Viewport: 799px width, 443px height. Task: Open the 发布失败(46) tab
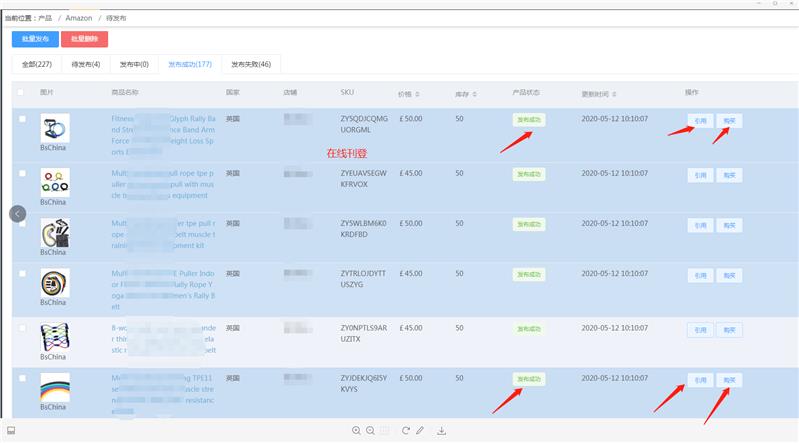coord(251,64)
